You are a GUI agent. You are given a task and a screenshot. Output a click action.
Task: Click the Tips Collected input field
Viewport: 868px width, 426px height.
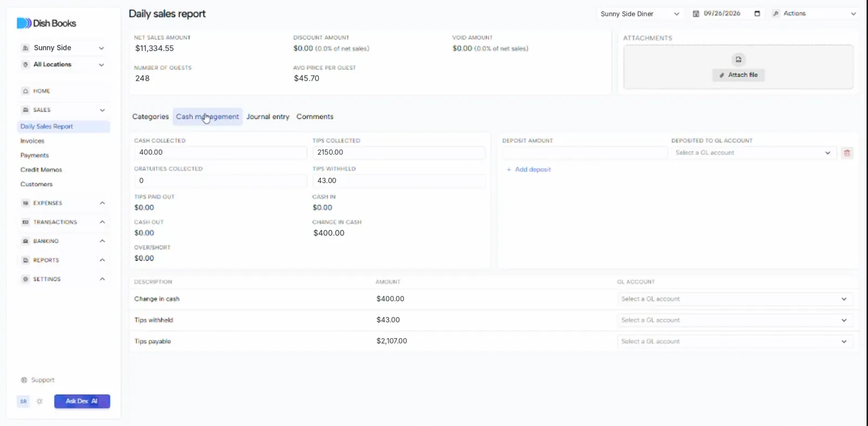399,152
